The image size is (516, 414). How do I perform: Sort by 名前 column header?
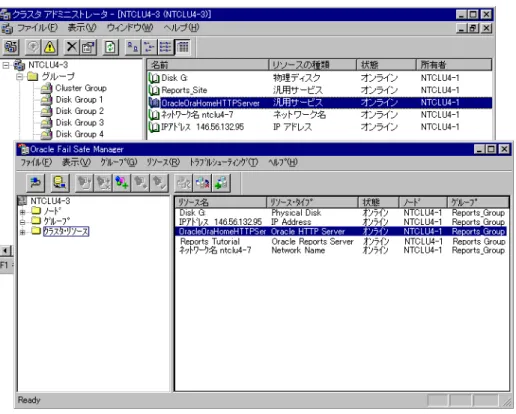point(208,65)
